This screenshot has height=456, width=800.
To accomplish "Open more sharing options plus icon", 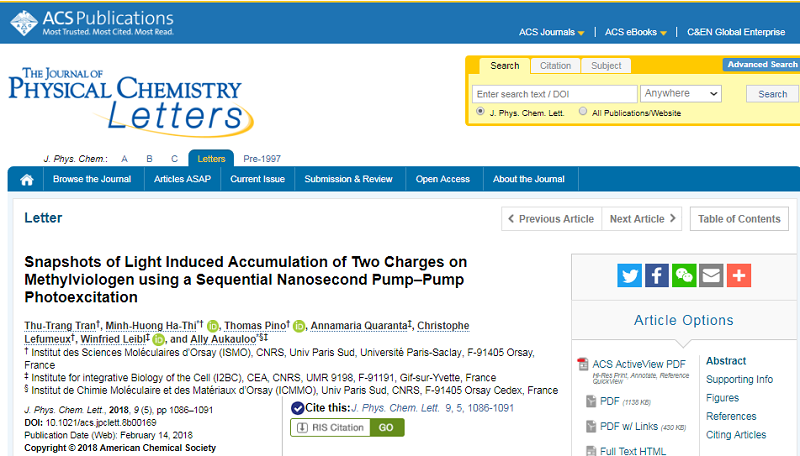I will point(738,275).
